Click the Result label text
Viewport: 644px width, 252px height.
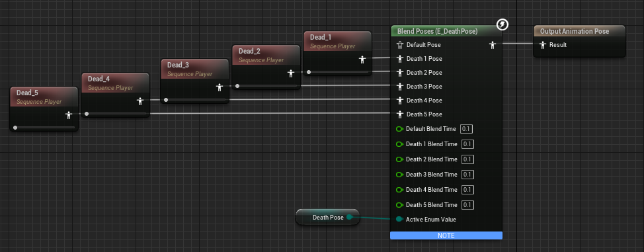[x=558, y=45]
